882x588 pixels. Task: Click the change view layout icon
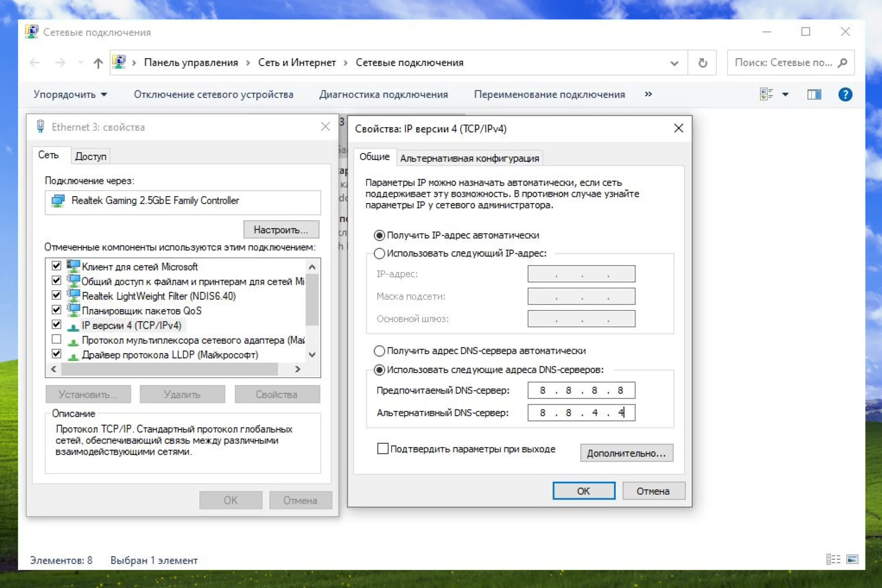766,94
